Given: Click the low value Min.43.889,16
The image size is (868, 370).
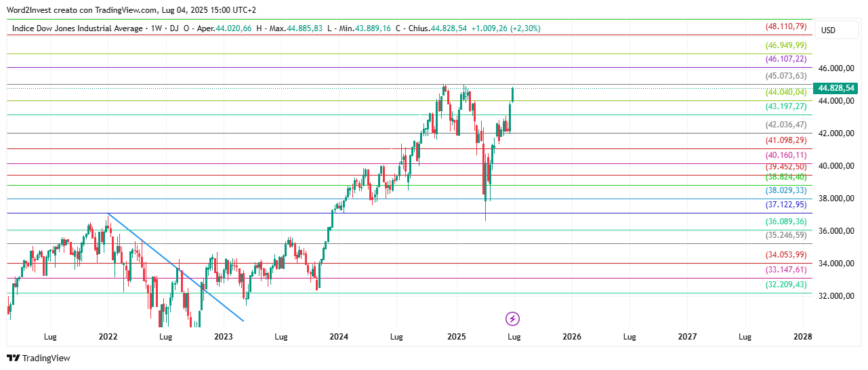Looking at the screenshot, I should pos(364,28).
